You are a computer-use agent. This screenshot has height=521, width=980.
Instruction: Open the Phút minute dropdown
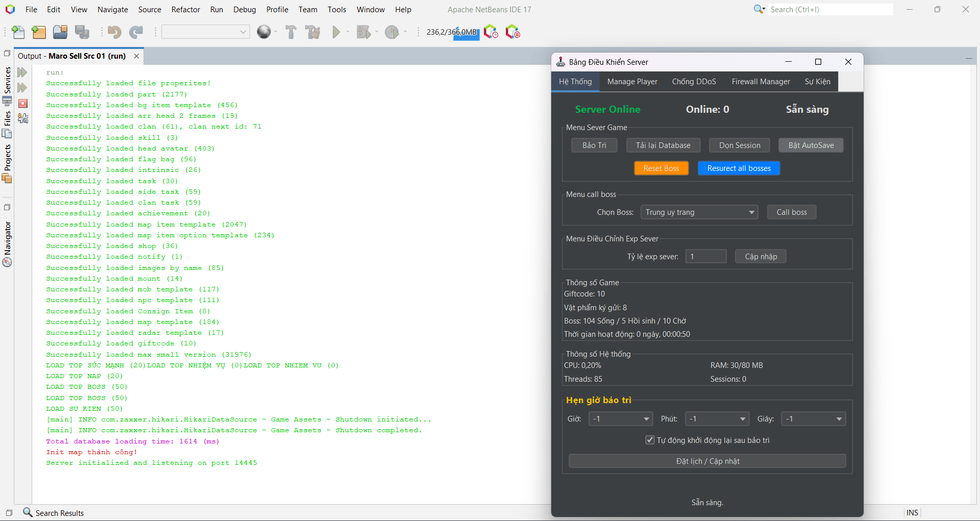point(717,419)
